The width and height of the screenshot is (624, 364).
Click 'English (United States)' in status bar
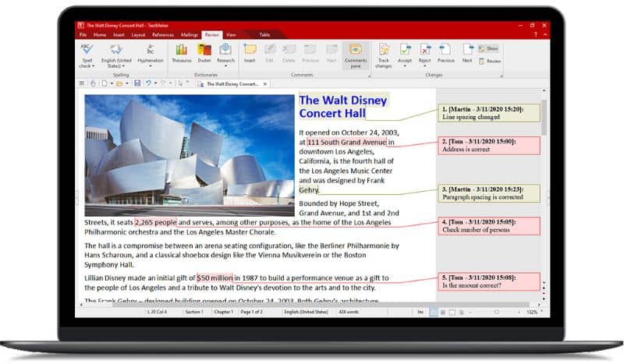tap(306, 312)
